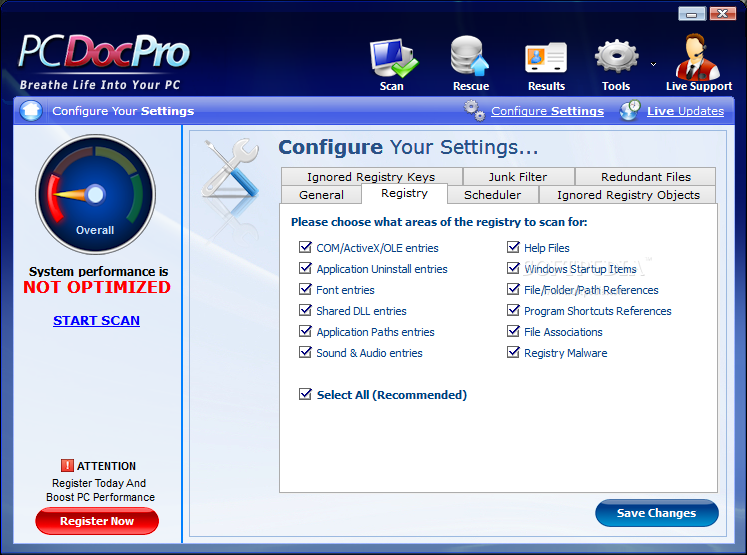
Task: Minimize the PC Doc Pro window
Action: pyautogui.click(x=692, y=14)
